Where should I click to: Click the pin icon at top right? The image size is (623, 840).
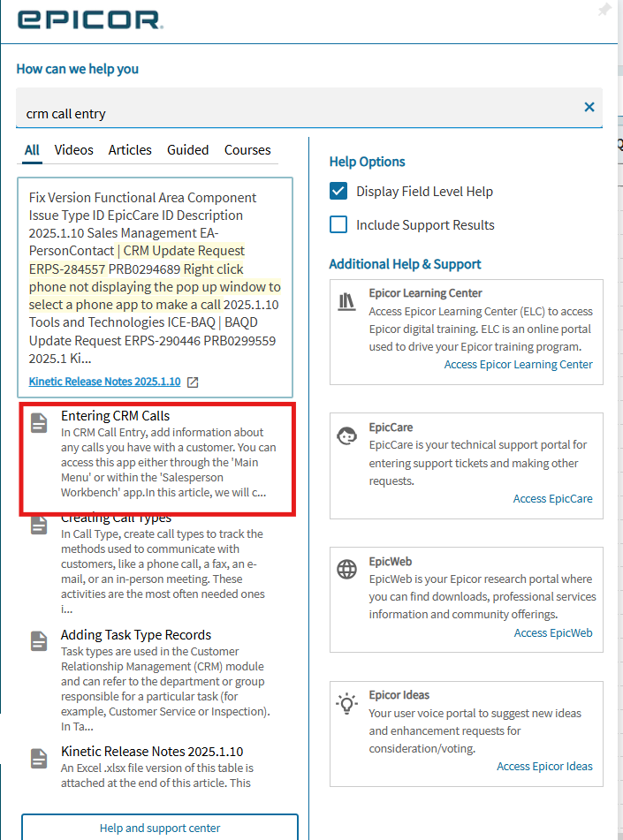[x=604, y=9]
